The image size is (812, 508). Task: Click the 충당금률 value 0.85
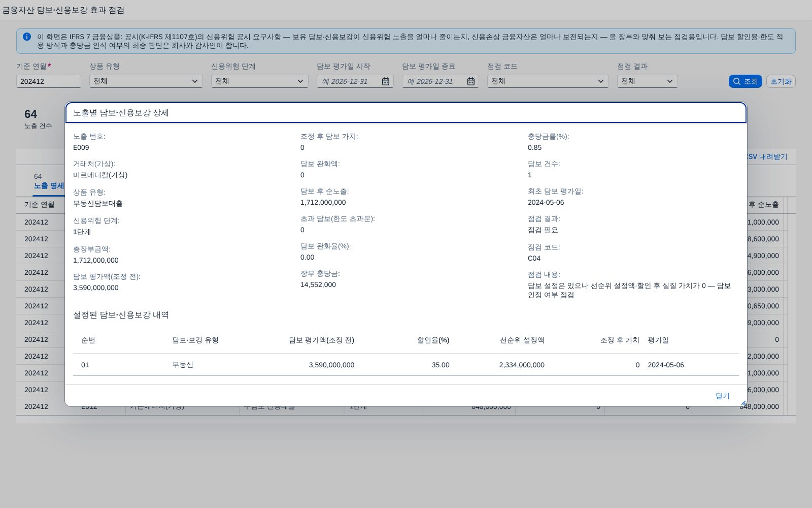[534, 147]
